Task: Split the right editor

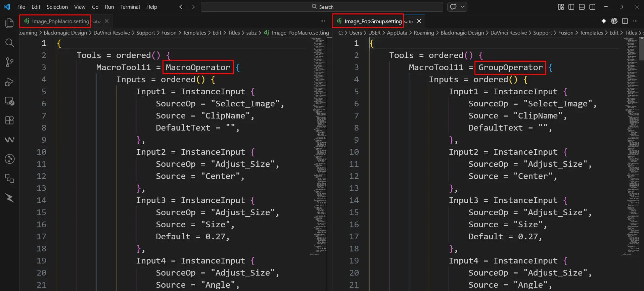Action: coord(625,21)
